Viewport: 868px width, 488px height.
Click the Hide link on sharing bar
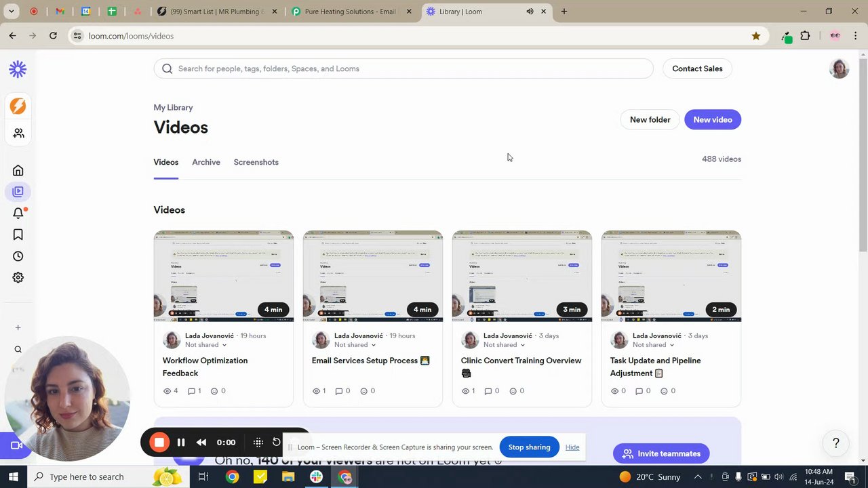click(x=572, y=447)
